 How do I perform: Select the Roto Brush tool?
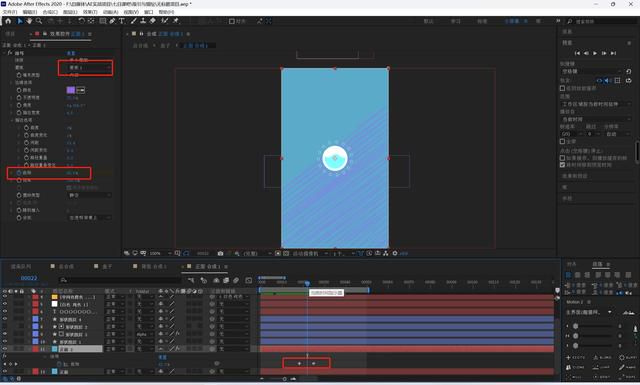(x=165, y=21)
